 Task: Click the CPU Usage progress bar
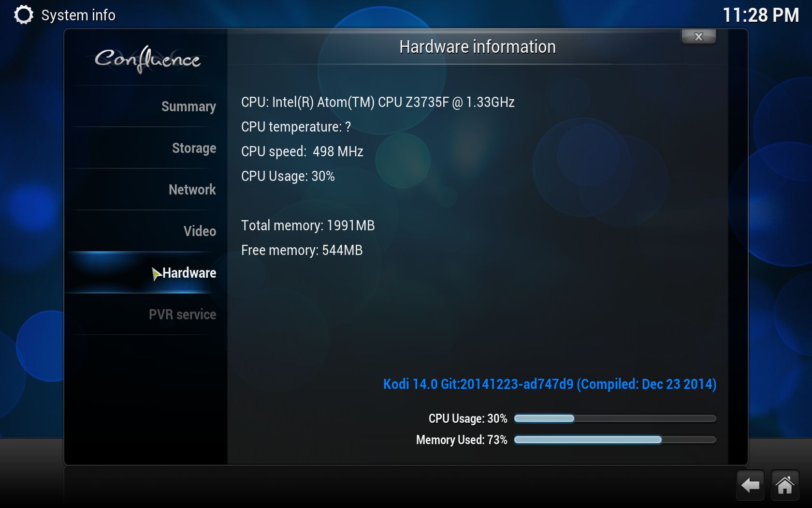(x=615, y=418)
